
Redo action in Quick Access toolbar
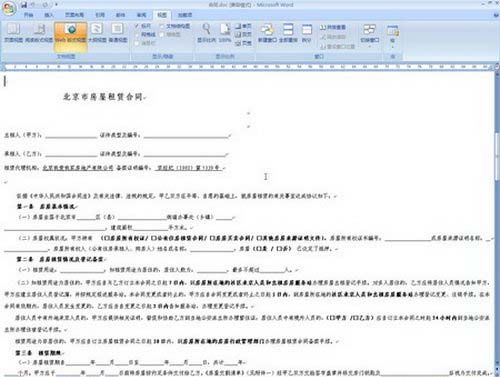click(46, 5)
